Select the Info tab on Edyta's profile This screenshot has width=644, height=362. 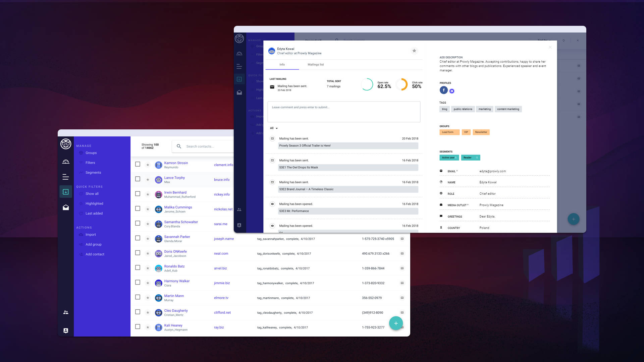pos(282,64)
